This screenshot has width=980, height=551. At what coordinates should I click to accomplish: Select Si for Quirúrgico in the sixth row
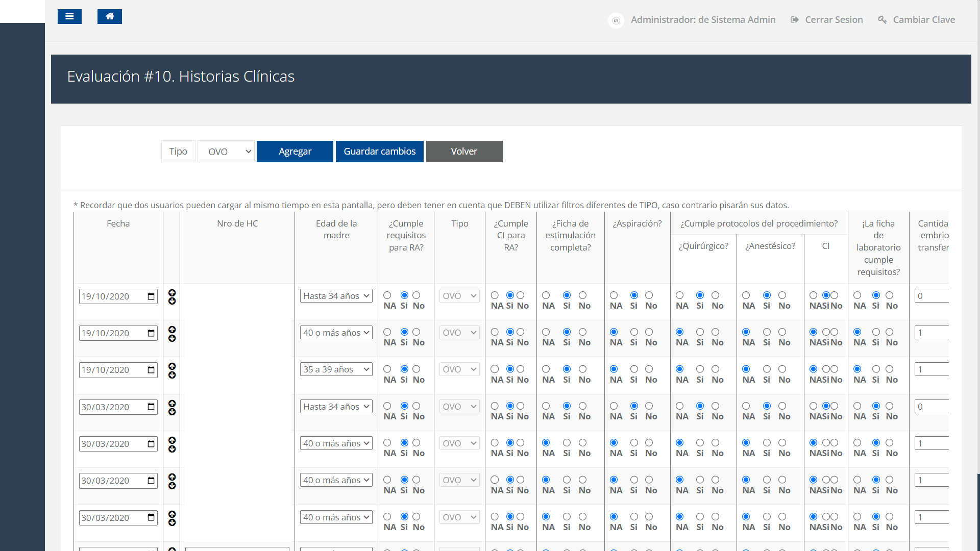click(700, 480)
